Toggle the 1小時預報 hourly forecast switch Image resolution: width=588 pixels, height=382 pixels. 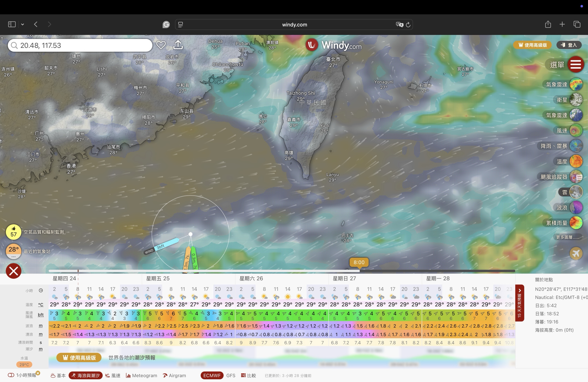click(11, 375)
